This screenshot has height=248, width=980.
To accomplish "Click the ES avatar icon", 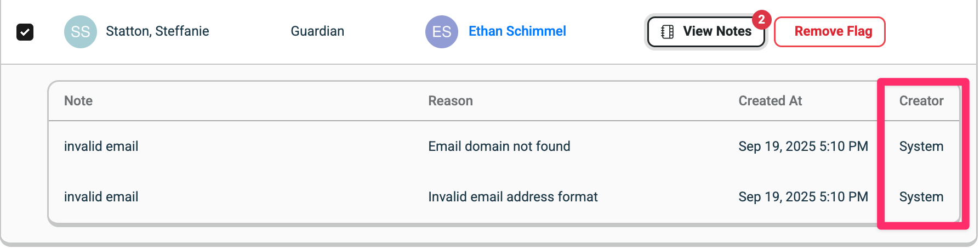I will [441, 32].
